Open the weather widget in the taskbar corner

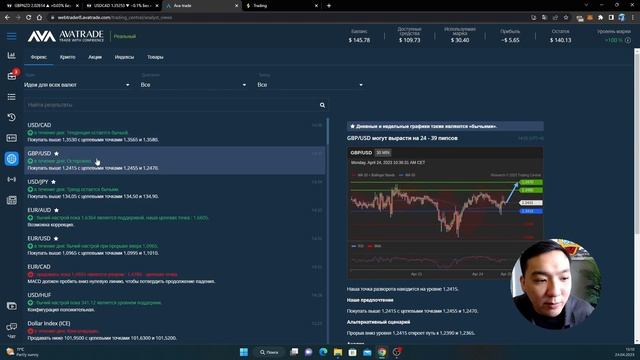click(x=22, y=352)
